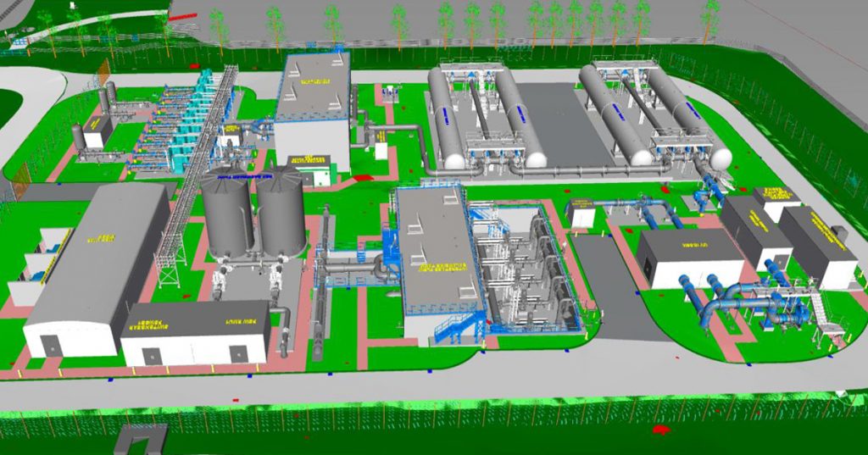Select the right tank of the twin silos
The height and width of the screenshot is (455, 868).
click(281, 214)
